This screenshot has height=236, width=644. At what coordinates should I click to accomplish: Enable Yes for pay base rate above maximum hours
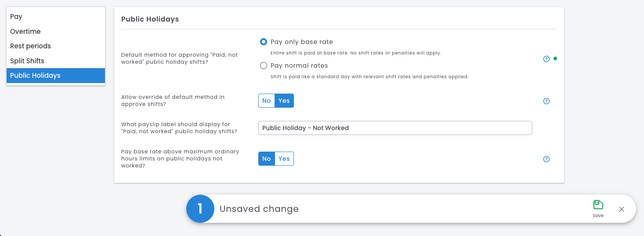(284, 159)
